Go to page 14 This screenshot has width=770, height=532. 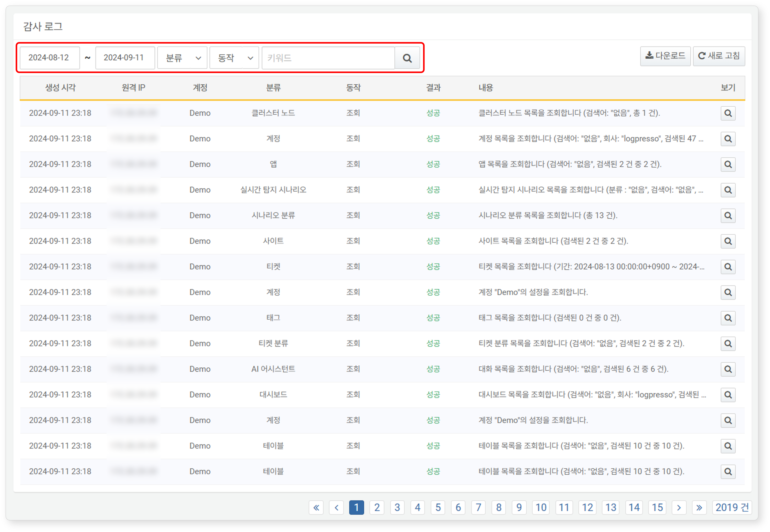(634, 507)
